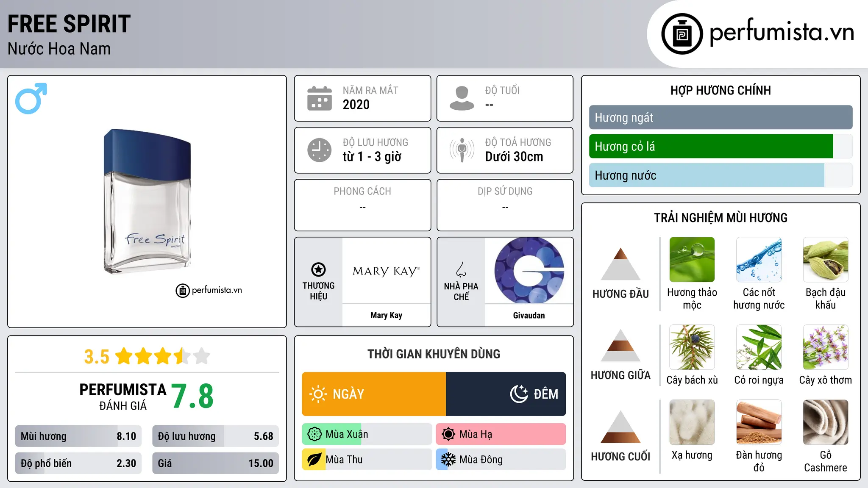Click the sun icon on Ngày bar
The height and width of the screenshot is (488, 868).
[x=318, y=394]
